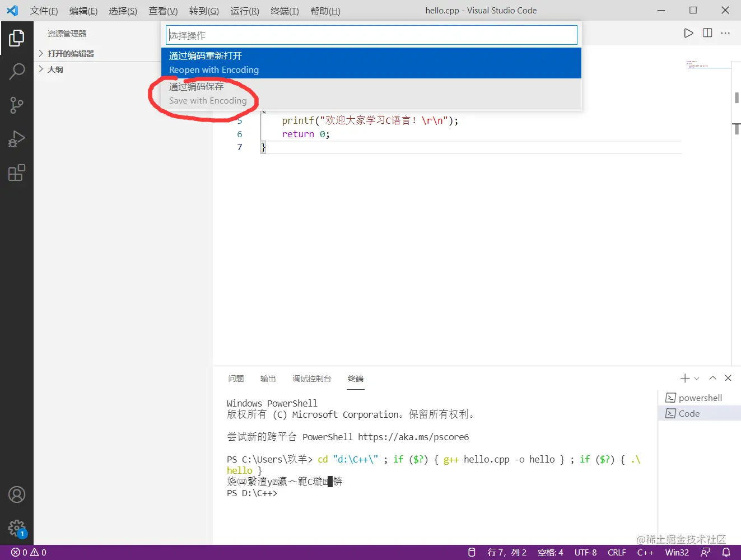The height and width of the screenshot is (560, 741).
Task: Click the C++ language mode status item
Action: pos(645,552)
